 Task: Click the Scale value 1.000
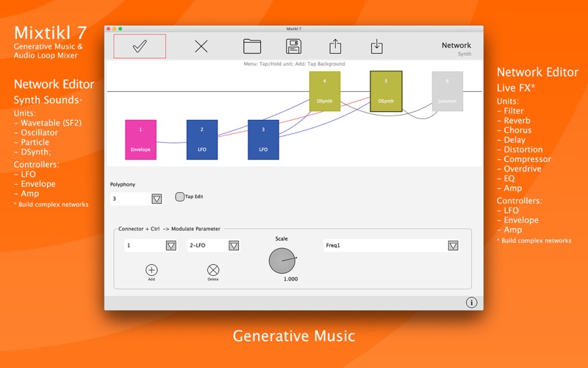click(x=290, y=279)
